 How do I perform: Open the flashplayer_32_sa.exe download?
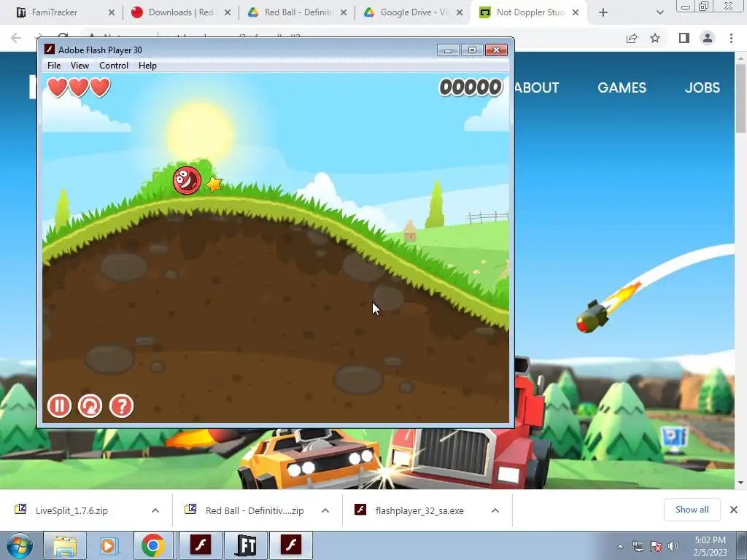(x=419, y=510)
